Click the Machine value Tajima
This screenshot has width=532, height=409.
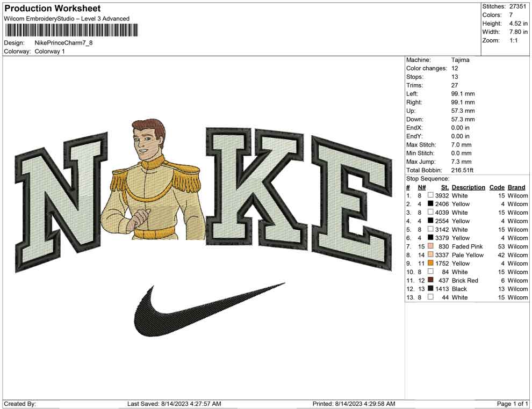[460, 60]
